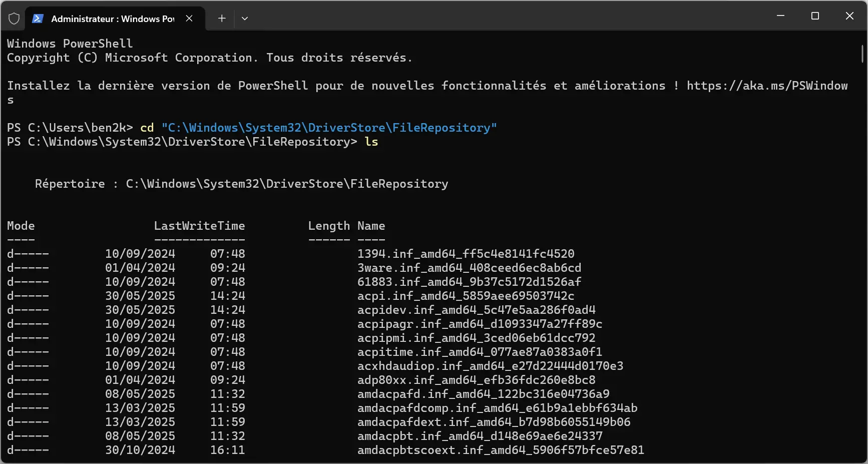Click the 16:11 time on the 30/10/2024 row
868x464 pixels.
pyautogui.click(x=228, y=450)
